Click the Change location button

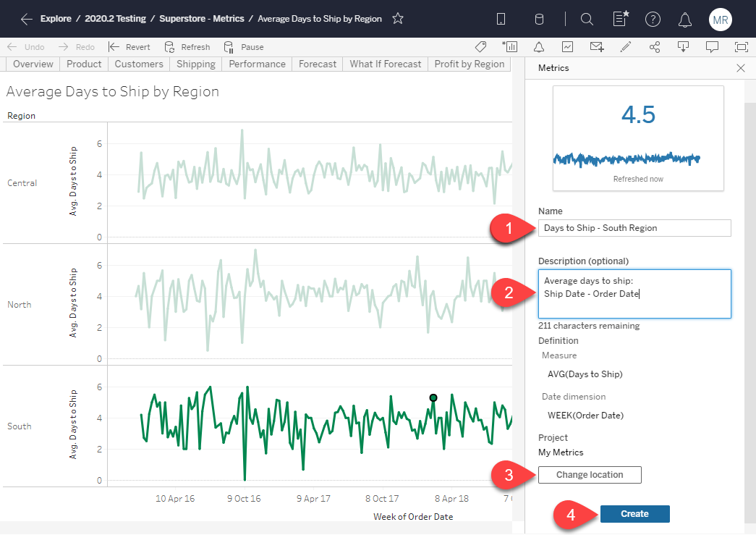(x=590, y=475)
